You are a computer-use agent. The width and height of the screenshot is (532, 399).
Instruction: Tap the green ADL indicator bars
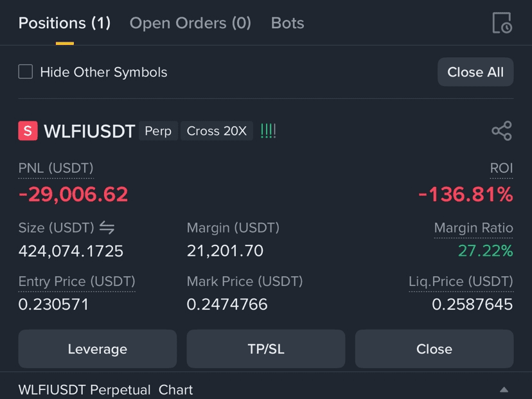[x=268, y=131]
